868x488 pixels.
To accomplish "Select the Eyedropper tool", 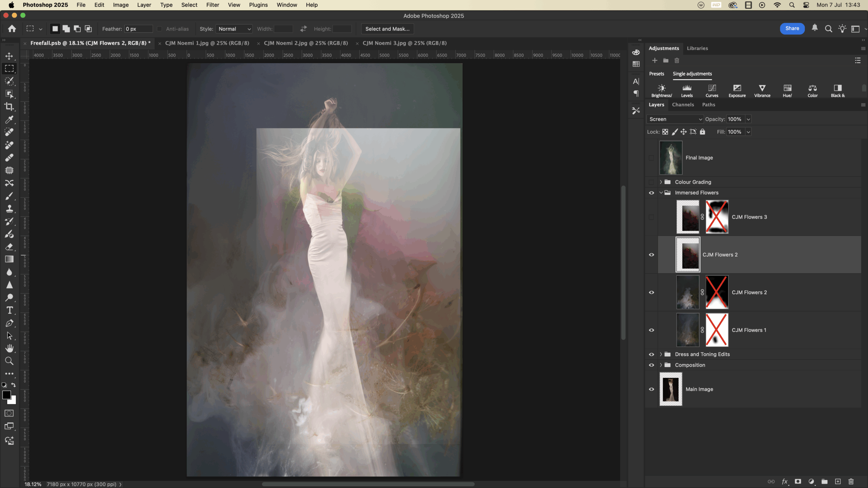I will pyautogui.click(x=9, y=120).
